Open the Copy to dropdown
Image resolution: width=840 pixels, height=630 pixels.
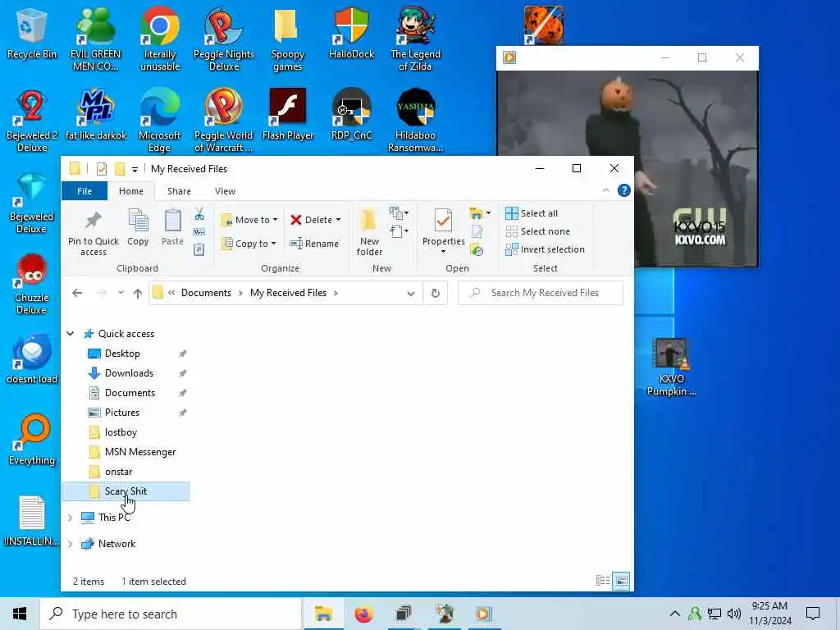click(x=249, y=243)
